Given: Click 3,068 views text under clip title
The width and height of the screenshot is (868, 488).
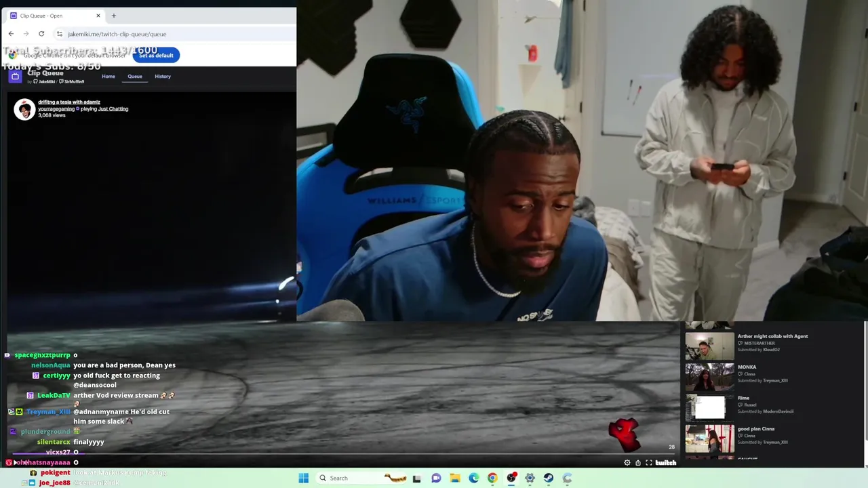Looking at the screenshot, I should point(52,115).
